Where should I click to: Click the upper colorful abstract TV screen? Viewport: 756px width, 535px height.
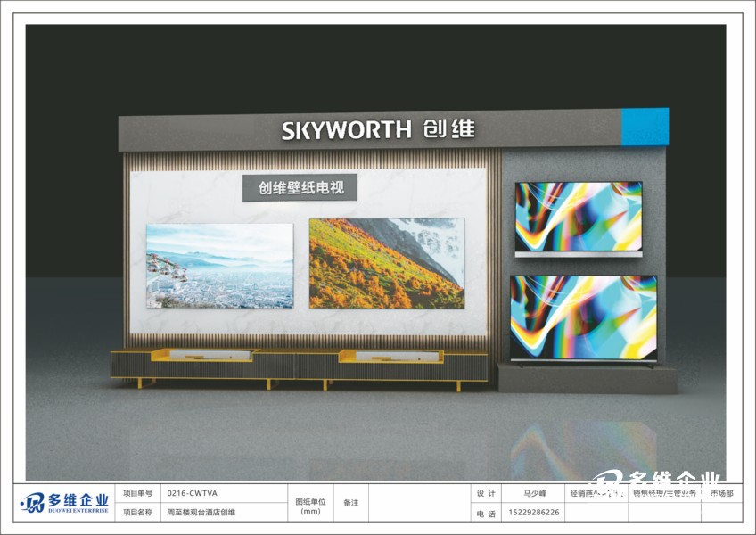click(x=579, y=217)
